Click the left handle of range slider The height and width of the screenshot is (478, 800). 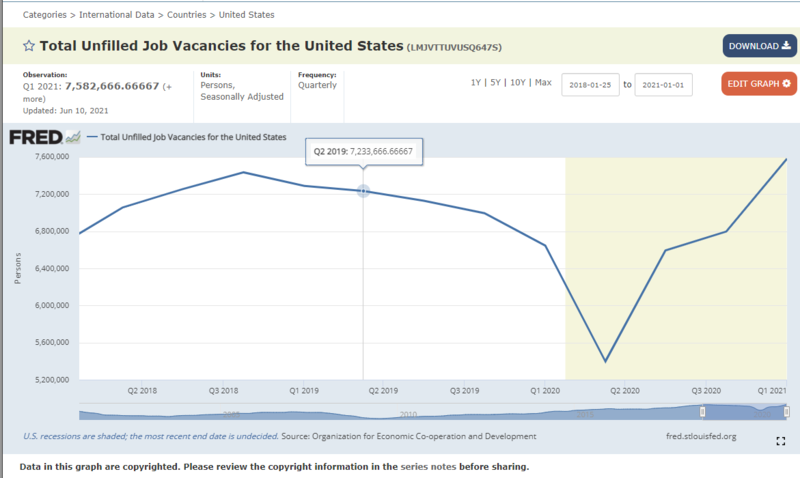702,412
